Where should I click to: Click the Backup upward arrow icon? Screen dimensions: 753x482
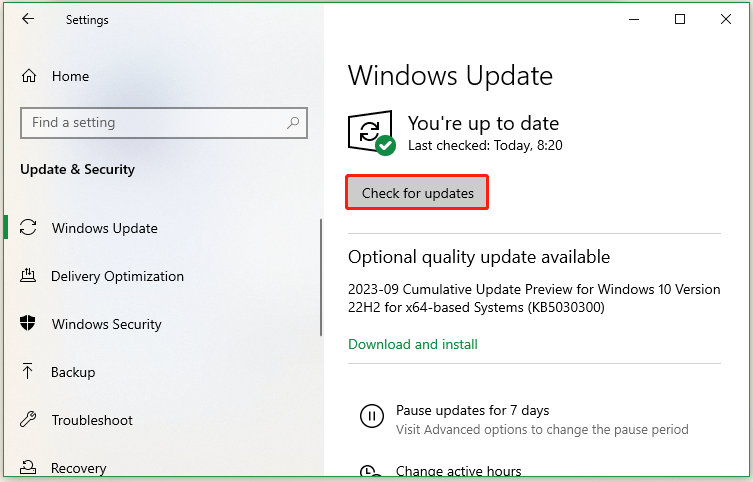(x=27, y=371)
